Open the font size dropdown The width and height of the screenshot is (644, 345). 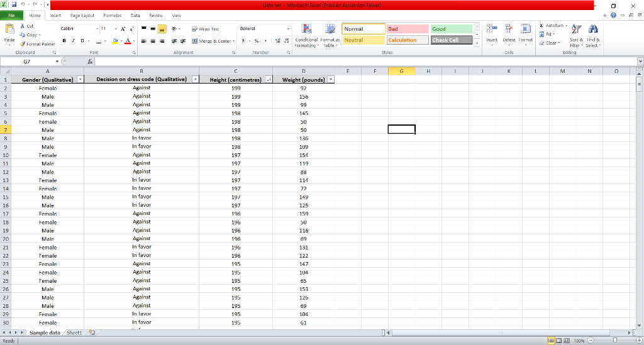tap(116, 29)
